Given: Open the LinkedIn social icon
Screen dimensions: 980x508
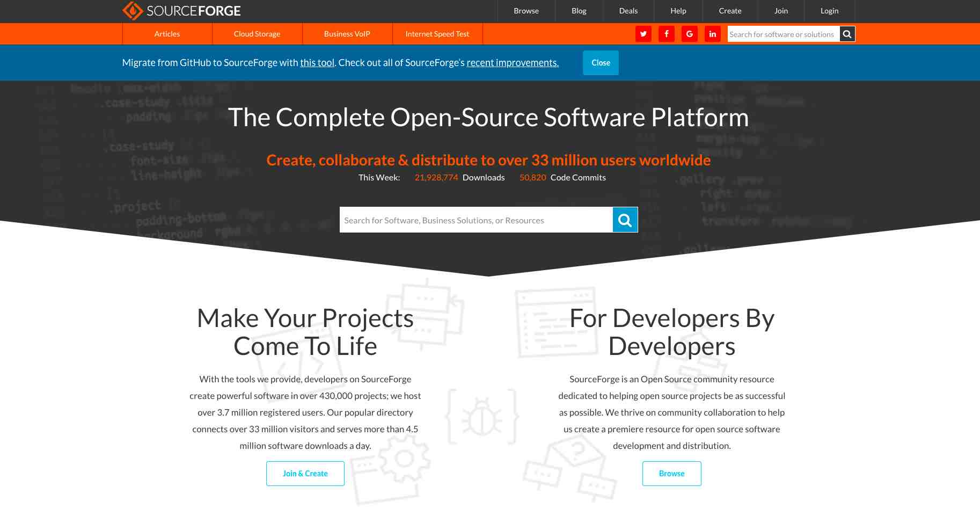Looking at the screenshot, I should (x=712, y=34).
